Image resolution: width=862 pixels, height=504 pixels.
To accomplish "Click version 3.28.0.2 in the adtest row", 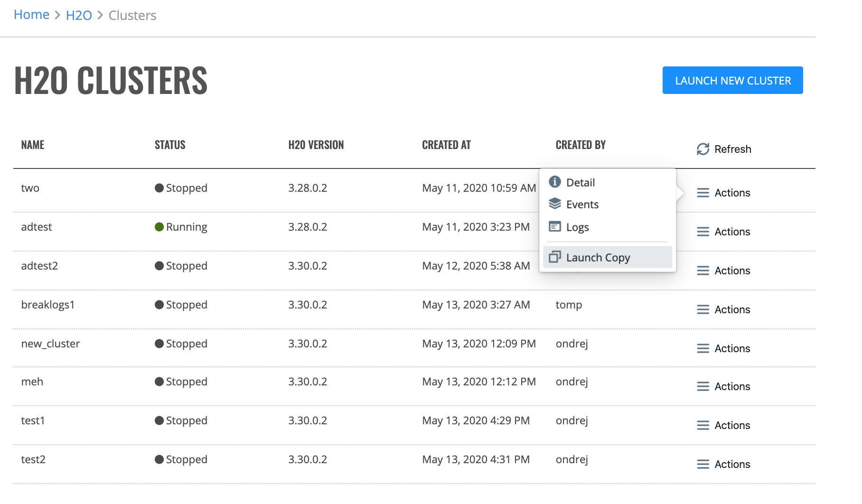I will click(x=308, y=227).
